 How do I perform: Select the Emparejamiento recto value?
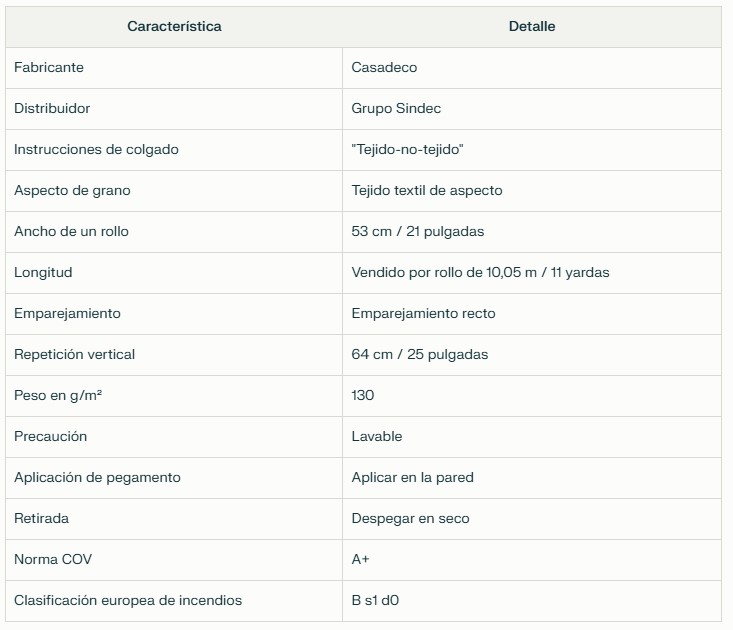point(423,313)
